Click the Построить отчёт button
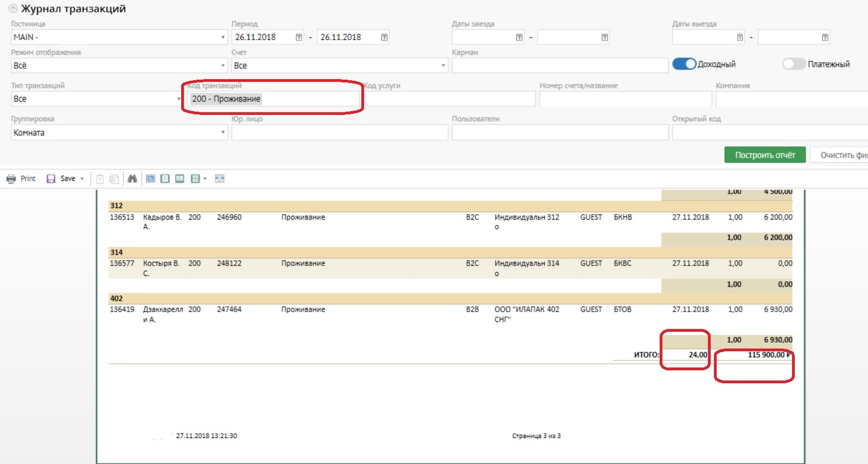This screenshot has height=464, width=868. tap(764, 155)
